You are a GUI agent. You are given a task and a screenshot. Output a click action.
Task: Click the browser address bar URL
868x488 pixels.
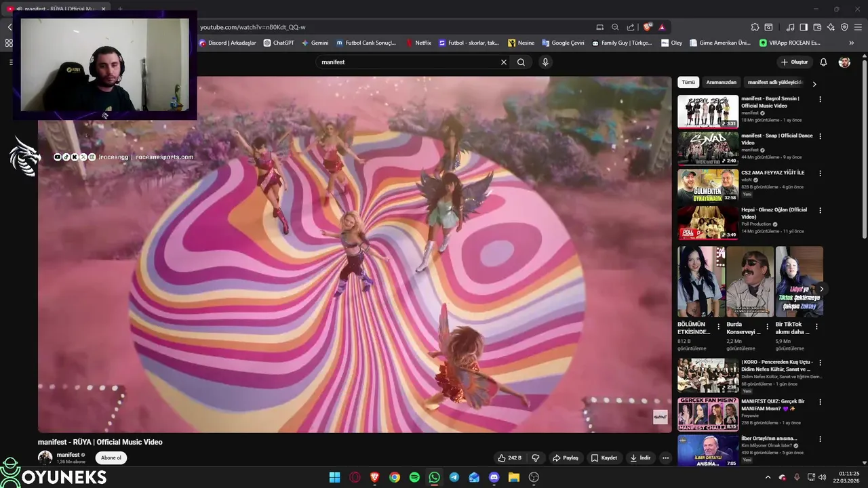coord(253,27)
